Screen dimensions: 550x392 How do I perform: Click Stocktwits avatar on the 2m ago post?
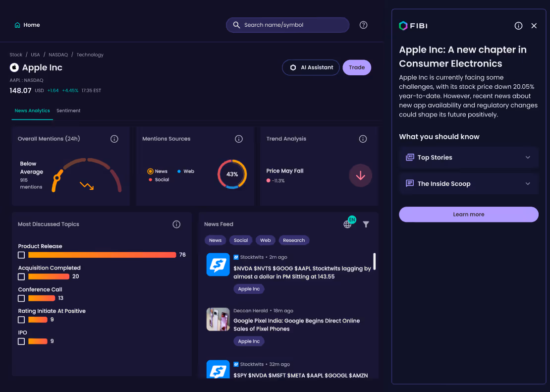point(218,265)
